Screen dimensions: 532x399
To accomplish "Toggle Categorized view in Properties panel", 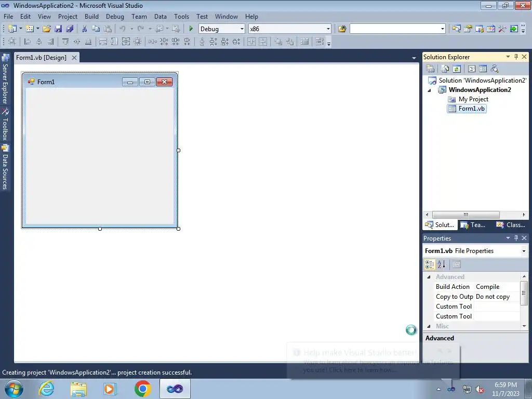I will [430, 264].
